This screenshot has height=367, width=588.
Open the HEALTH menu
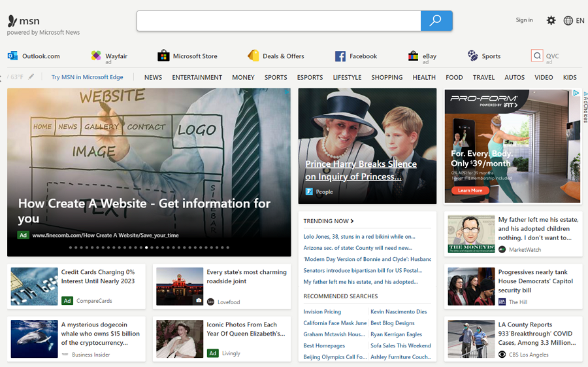point(424,77)
